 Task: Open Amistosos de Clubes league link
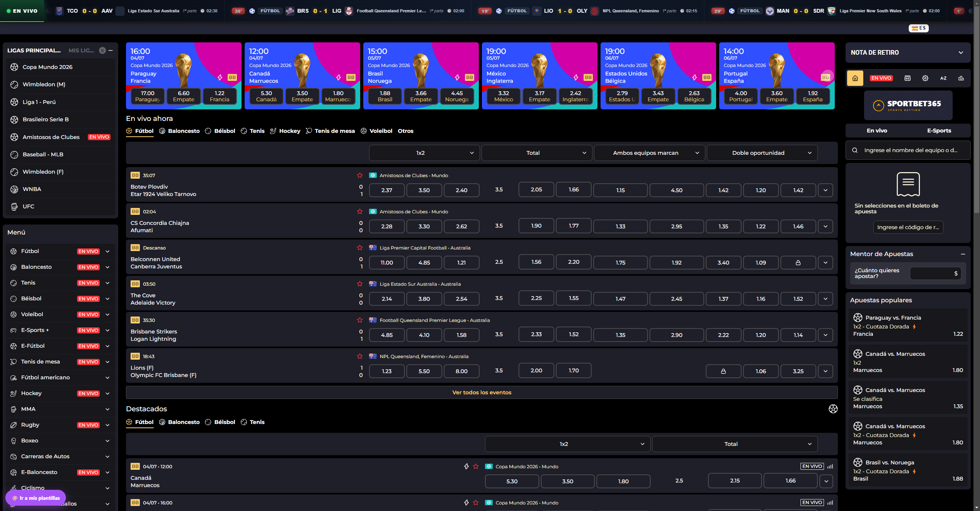[x=60, y=137]
